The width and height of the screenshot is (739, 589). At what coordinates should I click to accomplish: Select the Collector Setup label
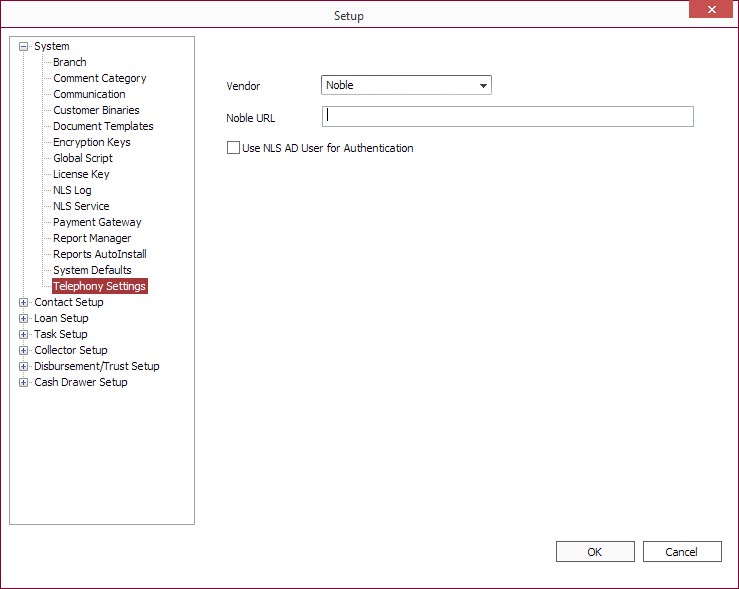click(71, 351)
